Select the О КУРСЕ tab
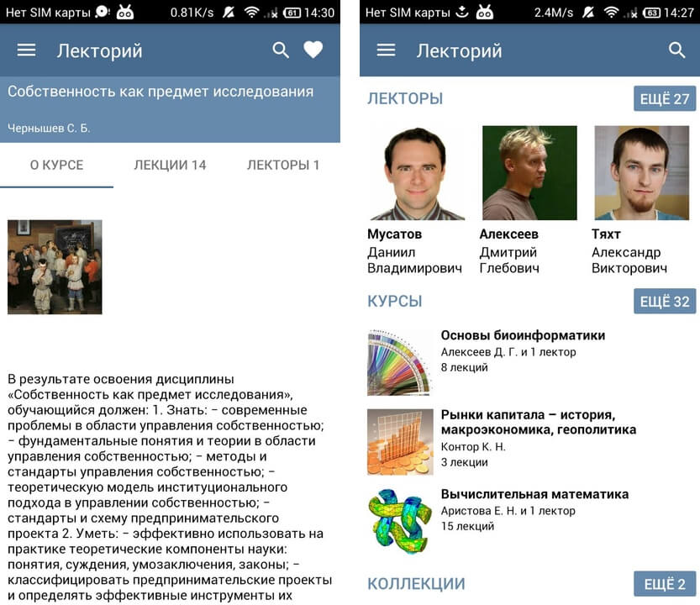Image resolution: width=700 pixels, height=605 pixels. point(56,166)
